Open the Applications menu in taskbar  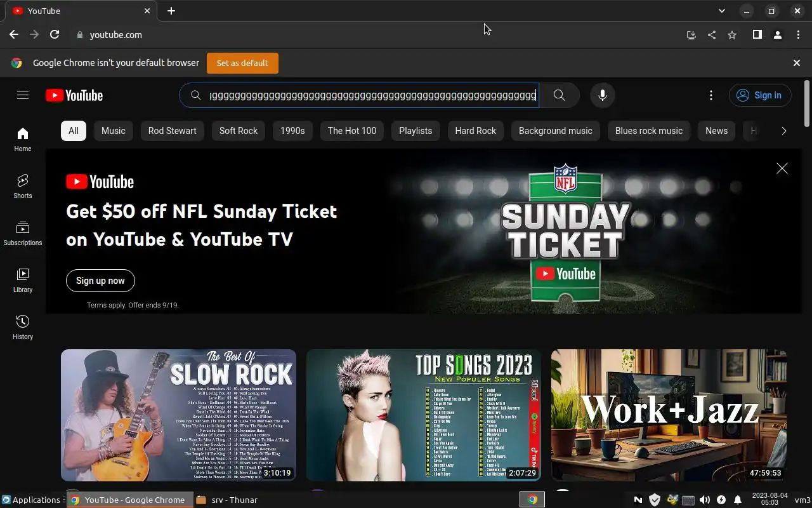pos(31,500)
